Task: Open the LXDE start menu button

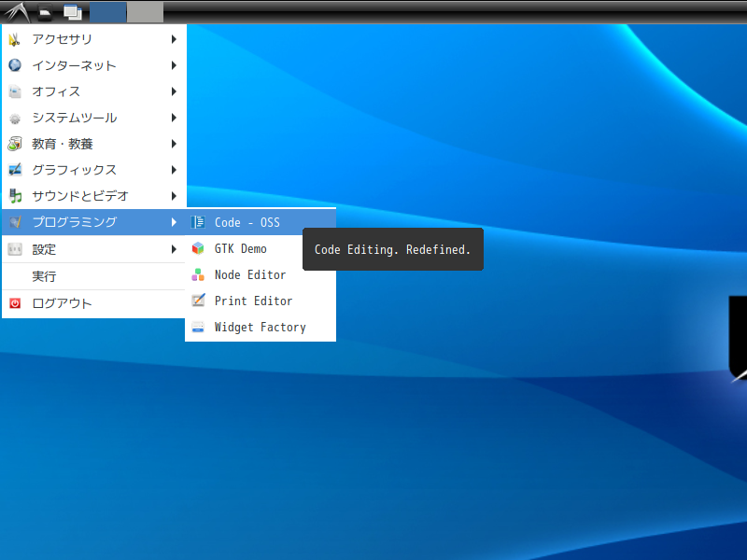Action: coord(17,12)
